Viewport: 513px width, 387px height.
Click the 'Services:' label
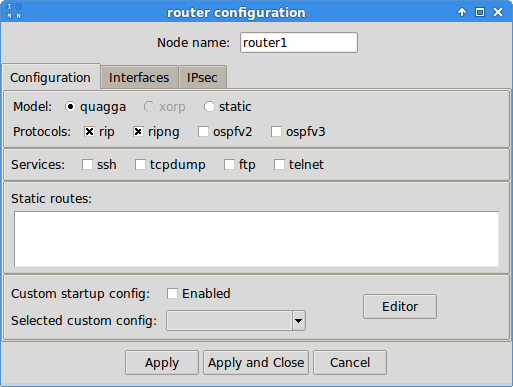[x=38, y=165]
